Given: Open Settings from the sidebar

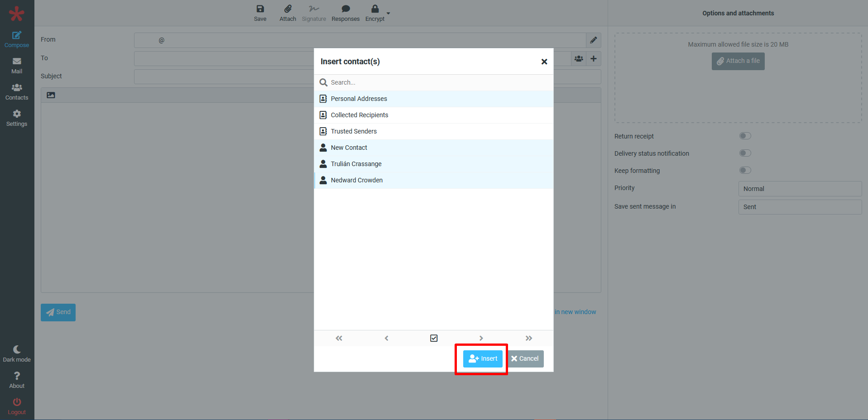Looking at the screenshot, I should [x=17, y=118].
